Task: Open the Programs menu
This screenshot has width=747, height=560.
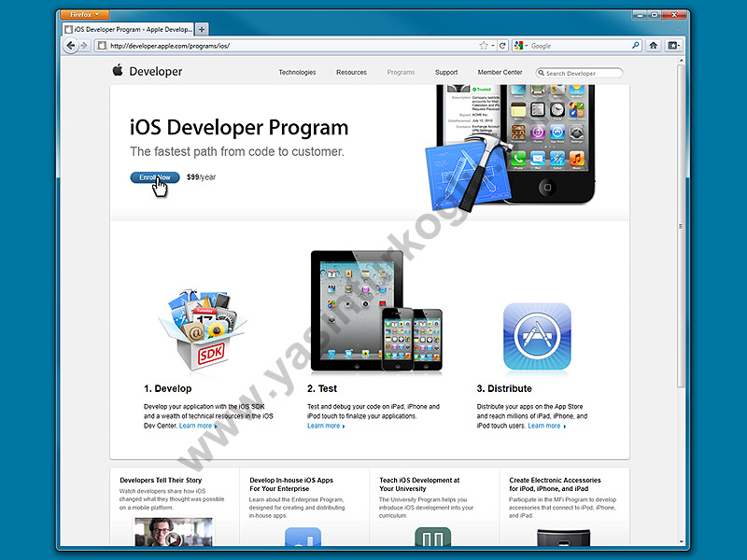Action: point(401,73)
